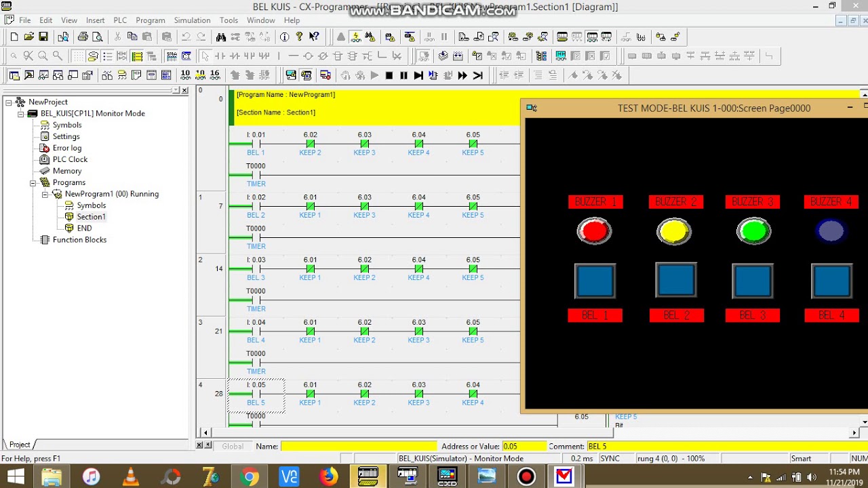The image size is (868, 488).
Task: Click the simulation Stop square icon
Action: [x=389, y=75]
